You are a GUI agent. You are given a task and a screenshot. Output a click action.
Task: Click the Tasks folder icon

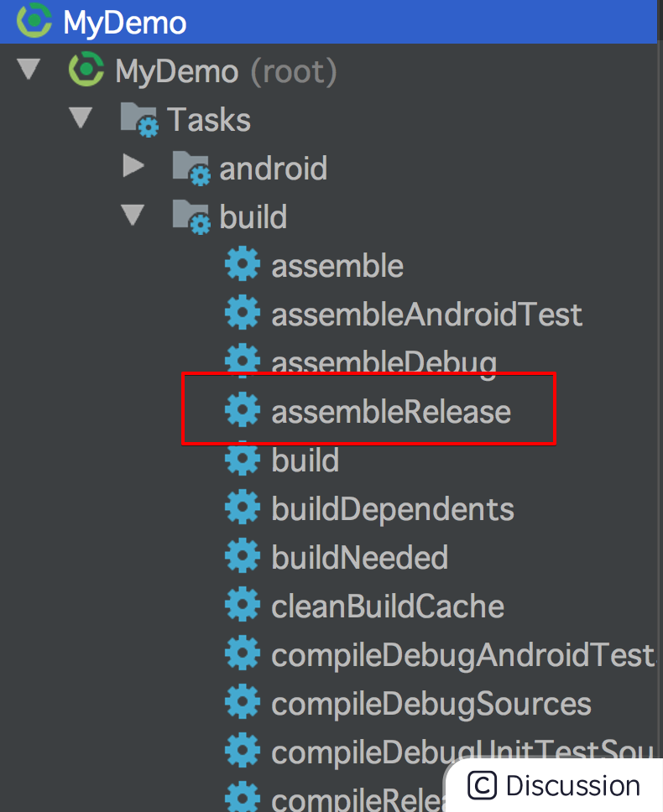[x=139, y=118]
